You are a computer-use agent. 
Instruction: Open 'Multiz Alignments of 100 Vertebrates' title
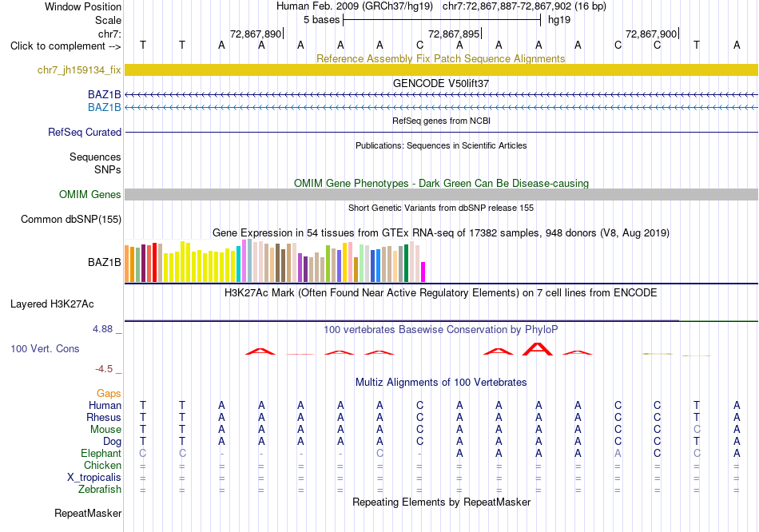click(x=441, y=383)
